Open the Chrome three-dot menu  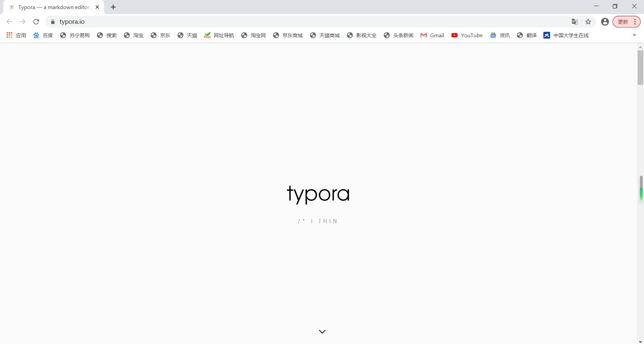pos(635,21)
